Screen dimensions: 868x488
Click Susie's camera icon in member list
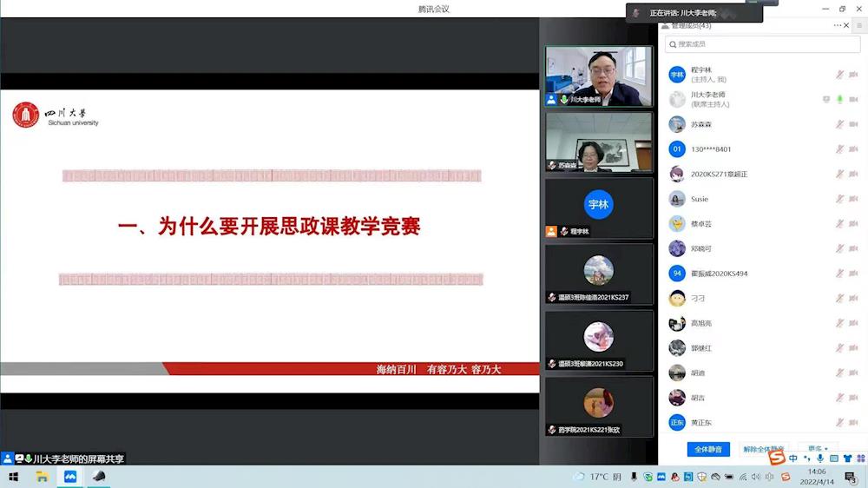point(853,199)
